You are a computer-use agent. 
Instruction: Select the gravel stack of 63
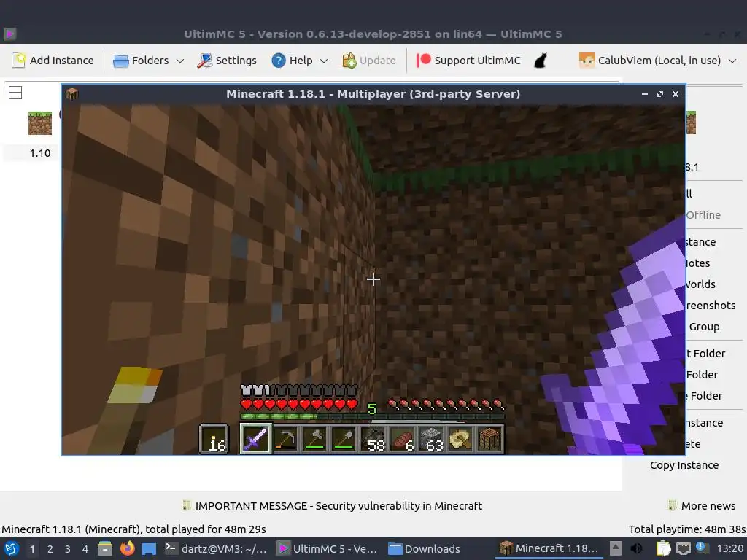click(431, 438)
